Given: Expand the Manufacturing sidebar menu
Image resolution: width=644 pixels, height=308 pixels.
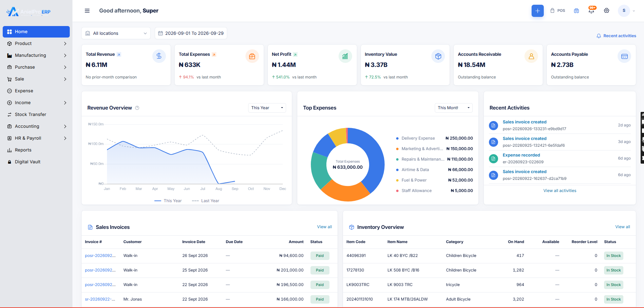Looking at the screenshot, I should (x=36, y=55).
